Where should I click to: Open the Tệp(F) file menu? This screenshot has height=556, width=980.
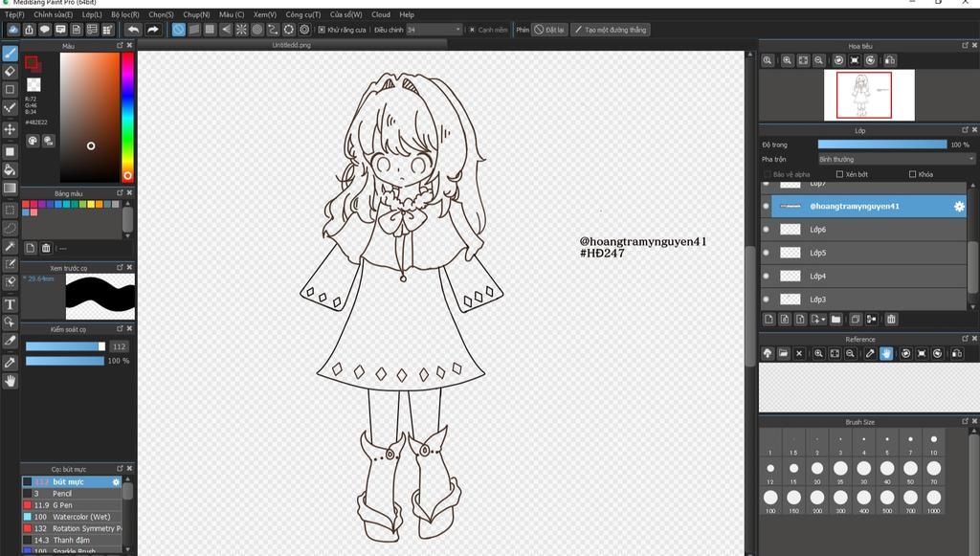[14, 14]
